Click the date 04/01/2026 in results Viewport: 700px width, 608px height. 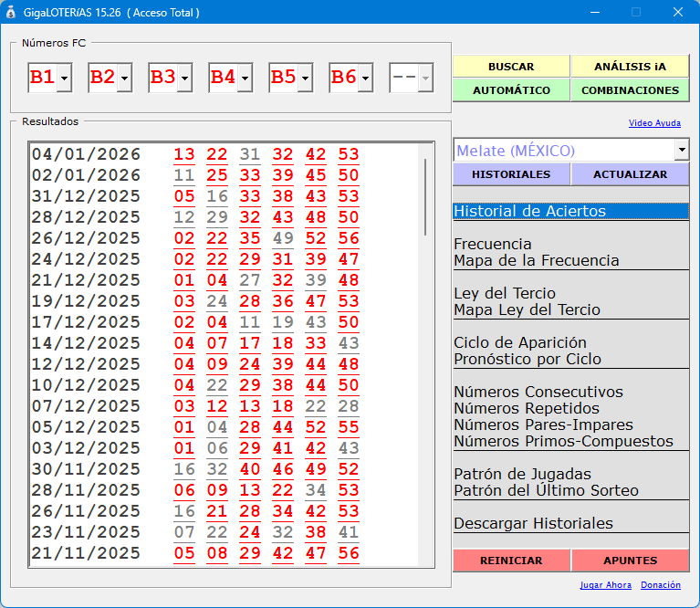(86, 154)
